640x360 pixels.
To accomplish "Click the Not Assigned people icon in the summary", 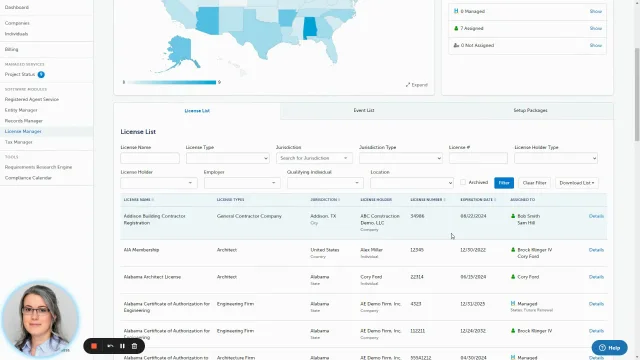I will (x=456, y=45).
